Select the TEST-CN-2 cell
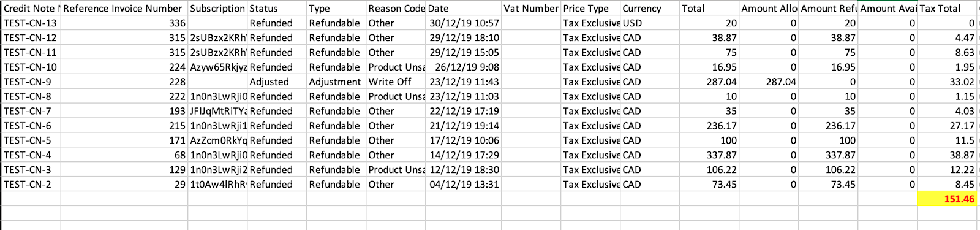The image size is (980, 230). [x=31, y=184]
